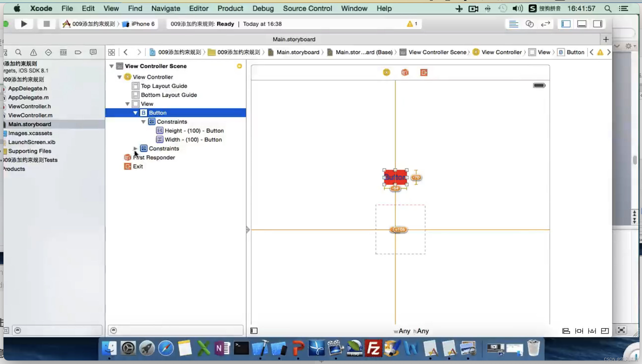Toggle visibility of View Controller node

[x=119, y=77]
